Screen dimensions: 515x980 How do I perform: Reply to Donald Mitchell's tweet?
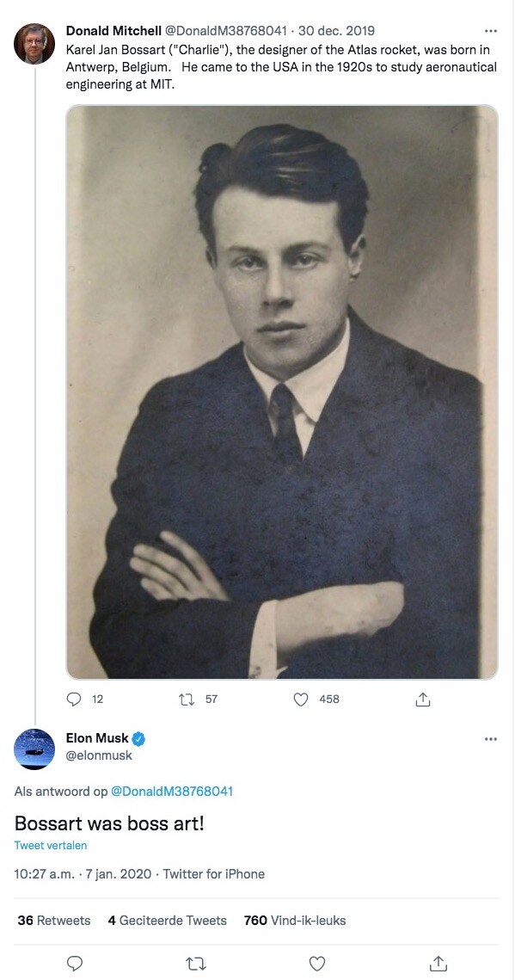[74, 700]
